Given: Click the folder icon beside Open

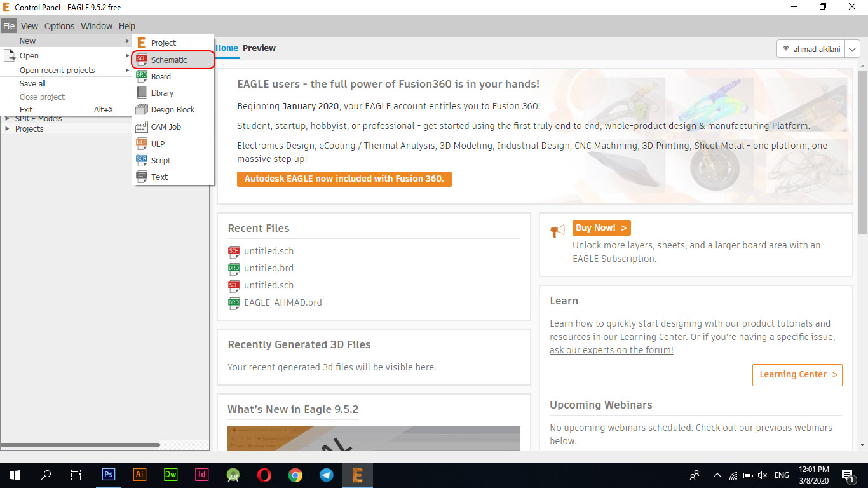Looking at the screenshot, I should click(9, 56).
